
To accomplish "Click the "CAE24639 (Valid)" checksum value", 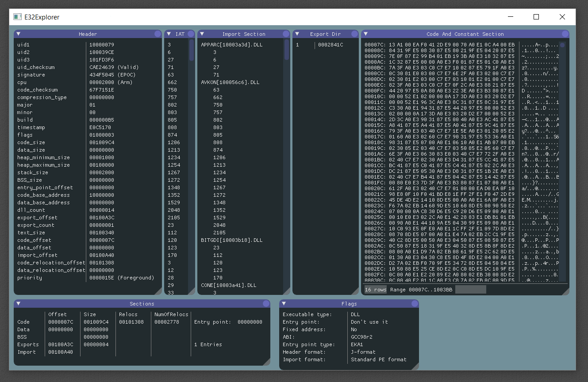I will (x=114, y=67).
